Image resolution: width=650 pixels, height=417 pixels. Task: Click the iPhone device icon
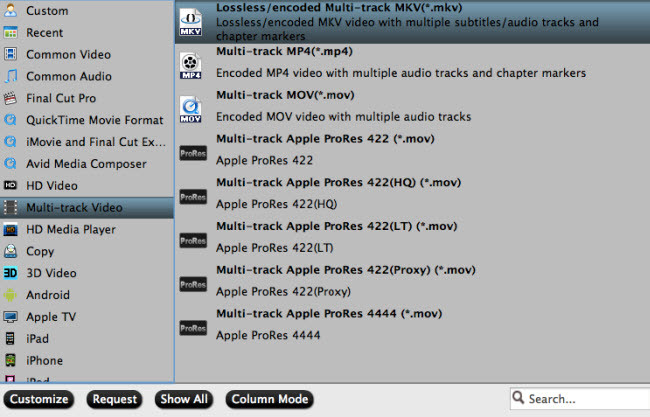pos(10,360)
